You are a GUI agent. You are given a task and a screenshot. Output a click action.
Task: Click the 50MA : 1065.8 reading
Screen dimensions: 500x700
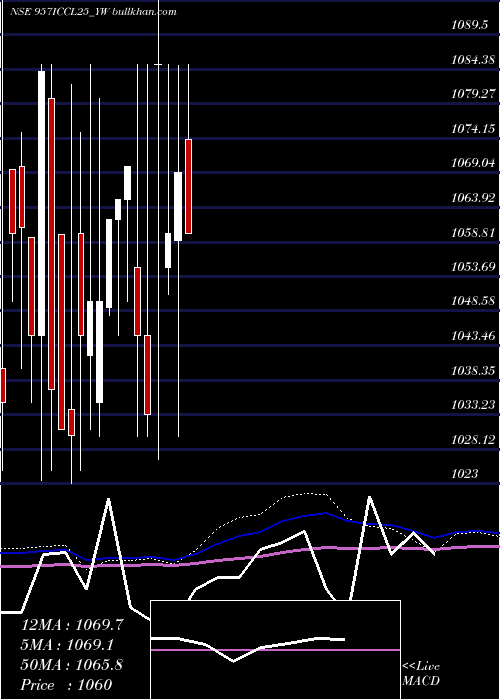click(72, 665)
